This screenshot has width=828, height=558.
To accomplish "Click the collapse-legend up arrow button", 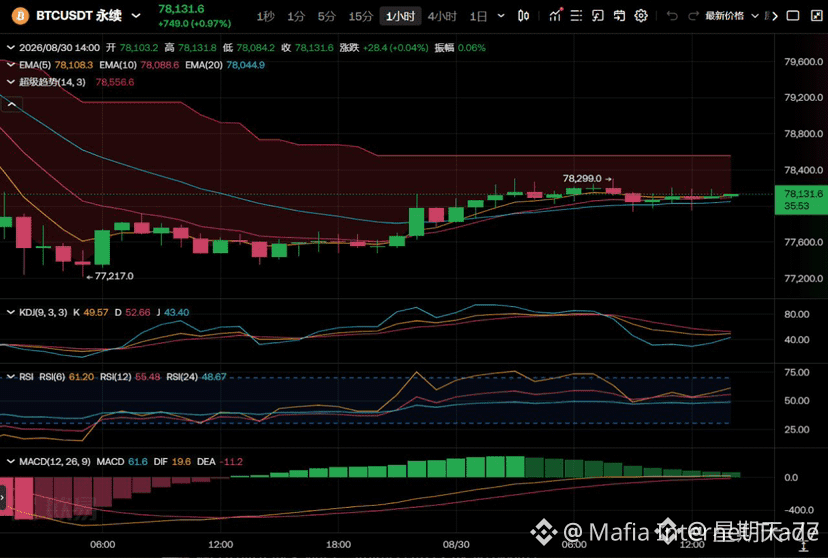I will tap(12, 105).
